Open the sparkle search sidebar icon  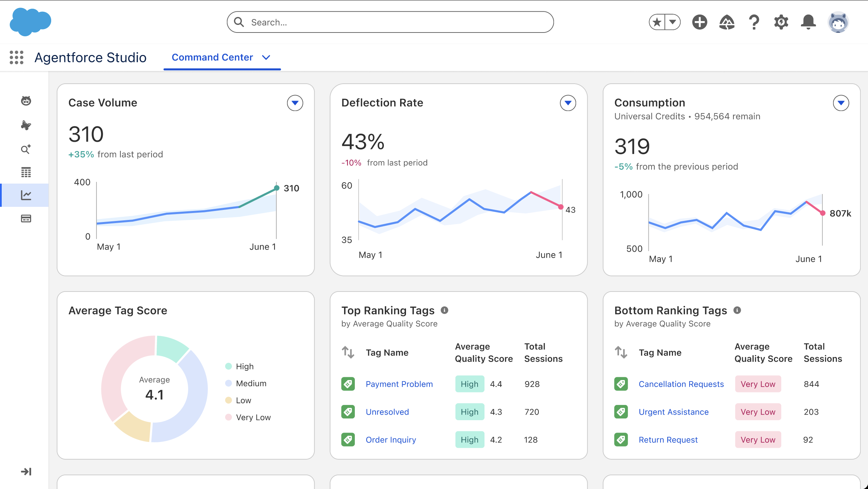26,149
